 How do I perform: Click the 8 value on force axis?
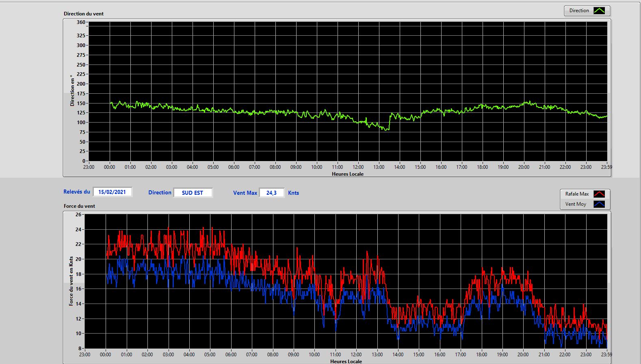(80, 348)
